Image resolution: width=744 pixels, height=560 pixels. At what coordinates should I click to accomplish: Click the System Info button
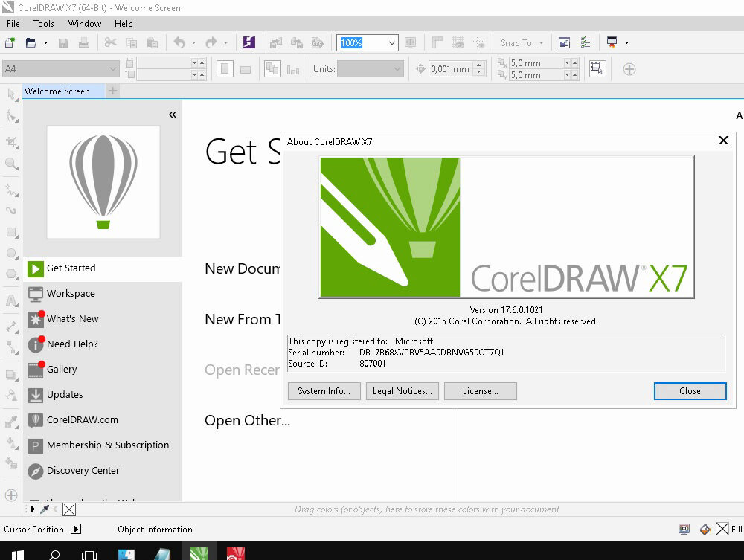tap(324, 390)
